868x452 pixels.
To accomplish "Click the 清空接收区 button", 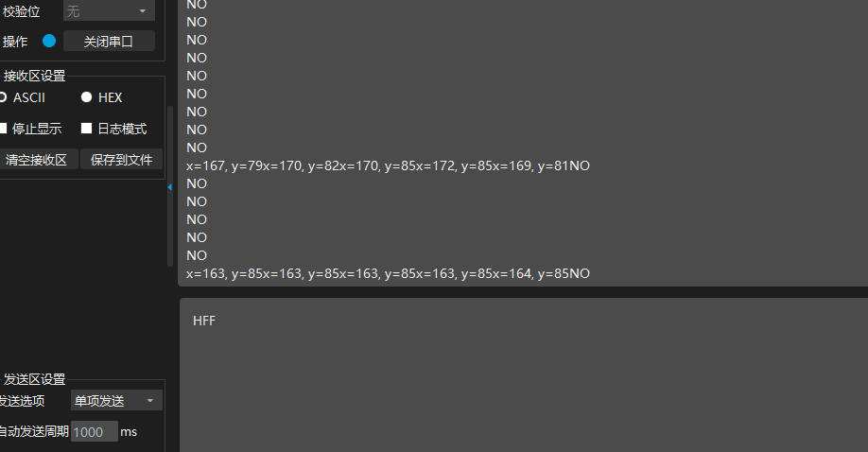I will (x=38, y=160).
